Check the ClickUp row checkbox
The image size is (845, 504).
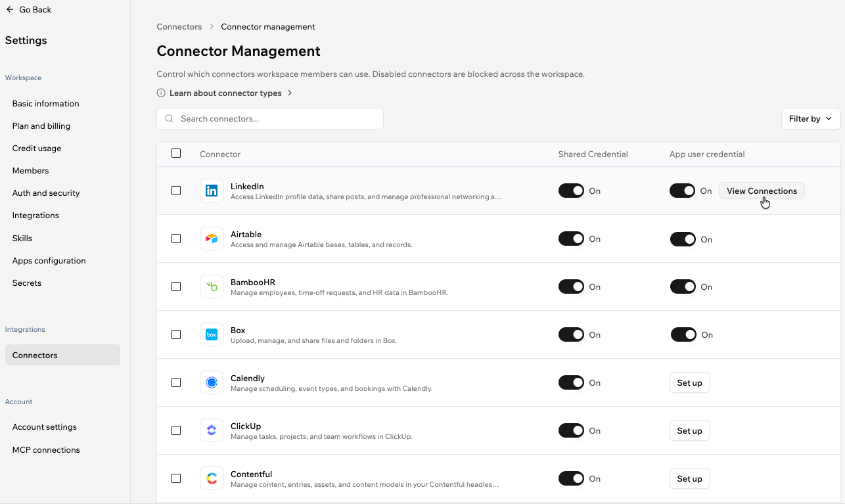[x=176, y=430]
